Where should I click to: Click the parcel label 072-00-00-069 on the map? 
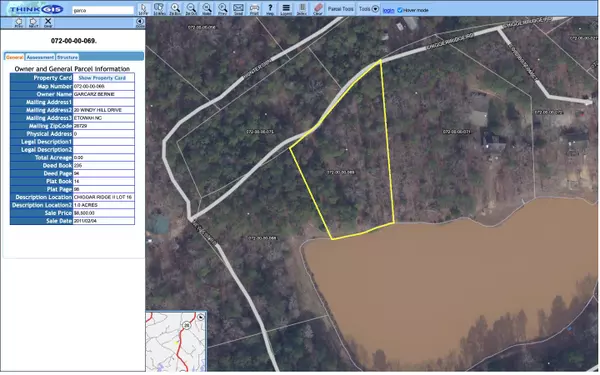coord(341,173)
